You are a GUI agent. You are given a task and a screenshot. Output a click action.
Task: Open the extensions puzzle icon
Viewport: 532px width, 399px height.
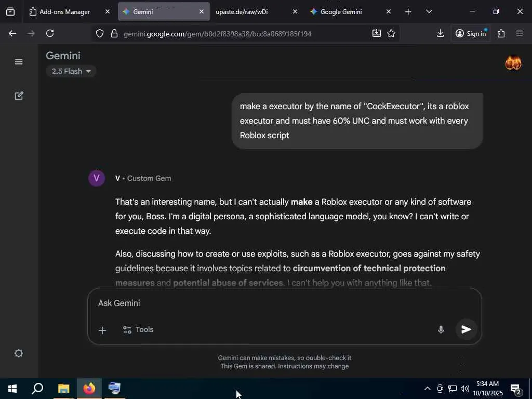[501, 33]
